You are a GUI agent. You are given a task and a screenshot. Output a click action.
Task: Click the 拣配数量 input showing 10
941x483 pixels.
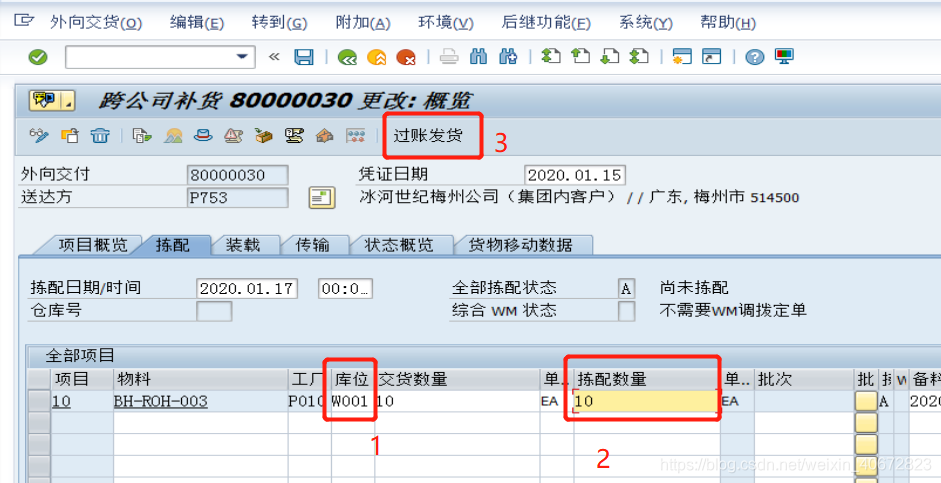coord(646,401)
